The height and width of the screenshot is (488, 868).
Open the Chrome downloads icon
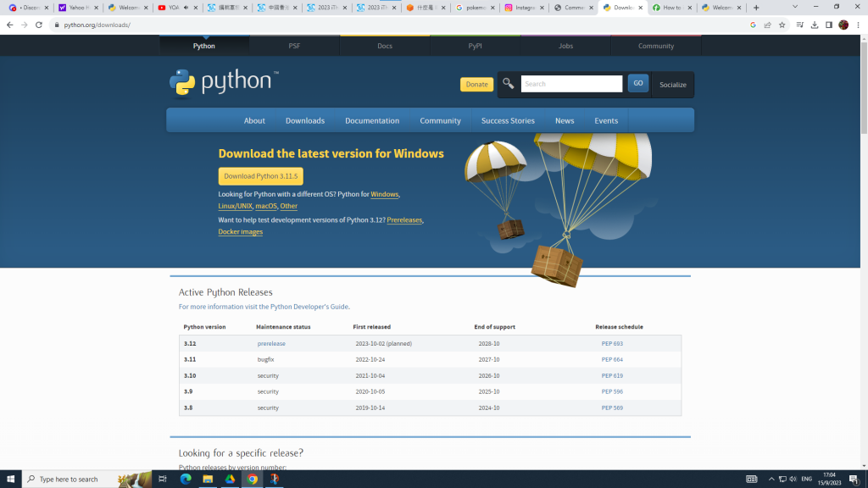click(x=815, y=25)
